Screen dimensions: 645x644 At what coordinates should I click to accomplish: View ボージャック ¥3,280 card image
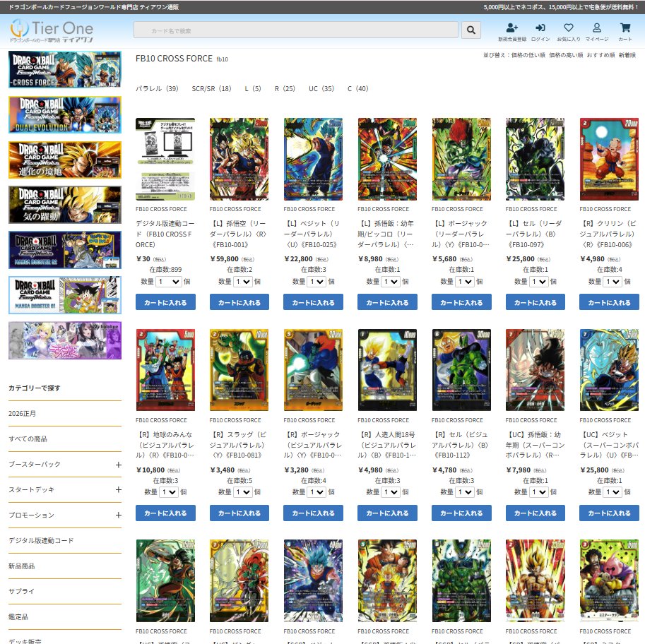(x=313, y=370)
